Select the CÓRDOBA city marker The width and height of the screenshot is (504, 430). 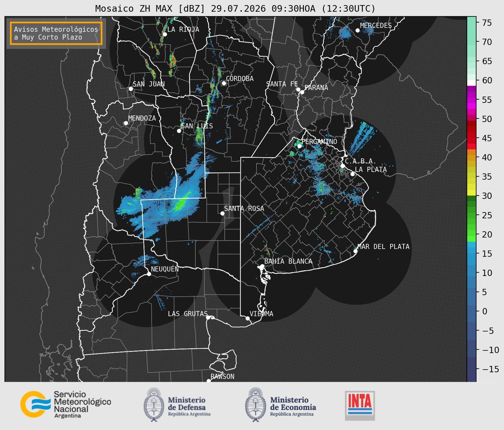pos(224,83)
